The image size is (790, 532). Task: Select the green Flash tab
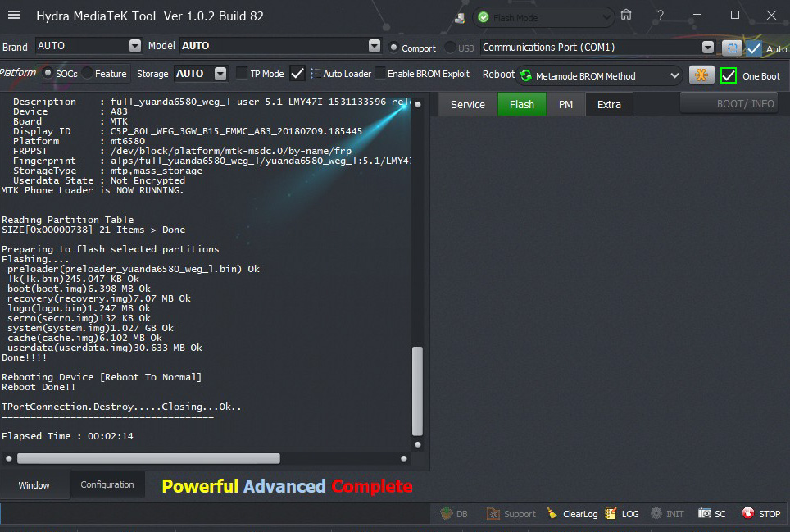[521, 104]
